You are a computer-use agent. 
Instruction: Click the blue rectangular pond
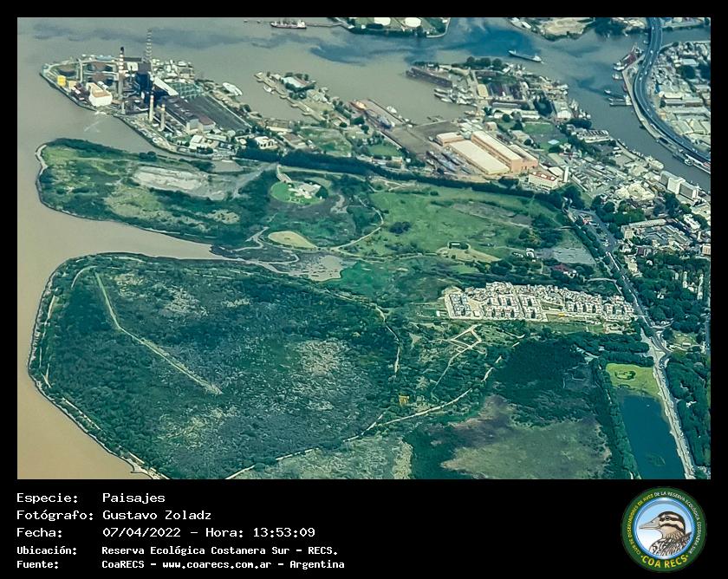click(x=650, y=433)
